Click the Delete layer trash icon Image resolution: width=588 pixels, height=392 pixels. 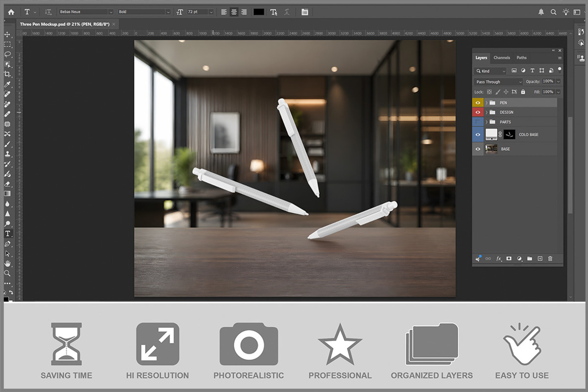pyautogui.click(x=550, y=258)
